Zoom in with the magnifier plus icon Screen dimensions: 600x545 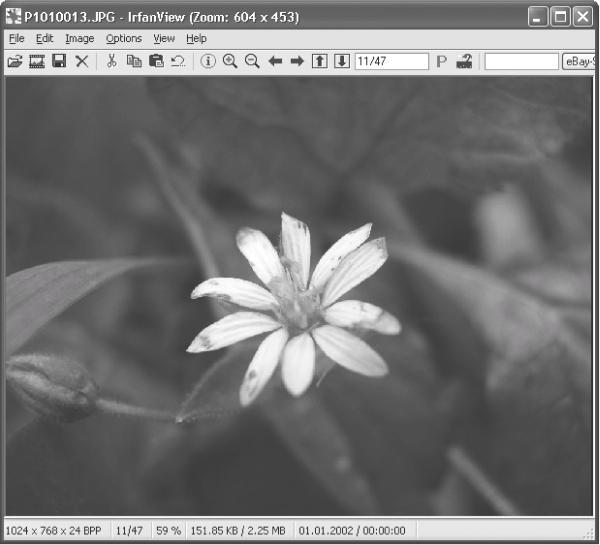point(230,61)
